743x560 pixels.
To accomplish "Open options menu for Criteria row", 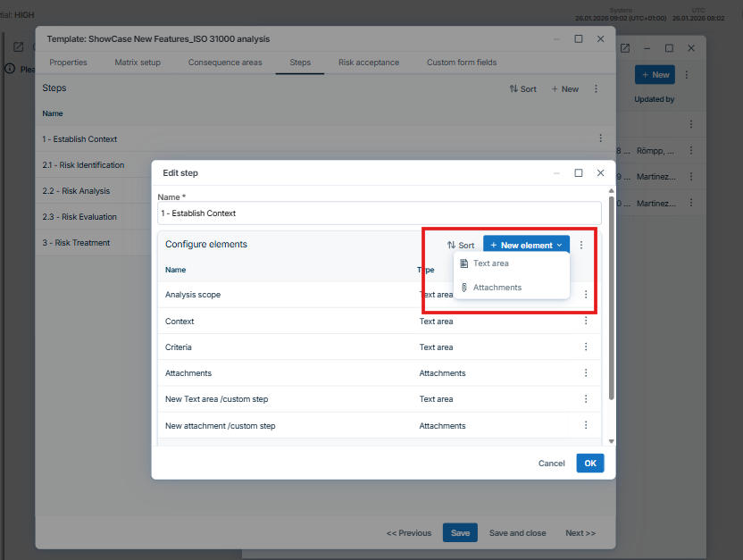I will 586,347.
